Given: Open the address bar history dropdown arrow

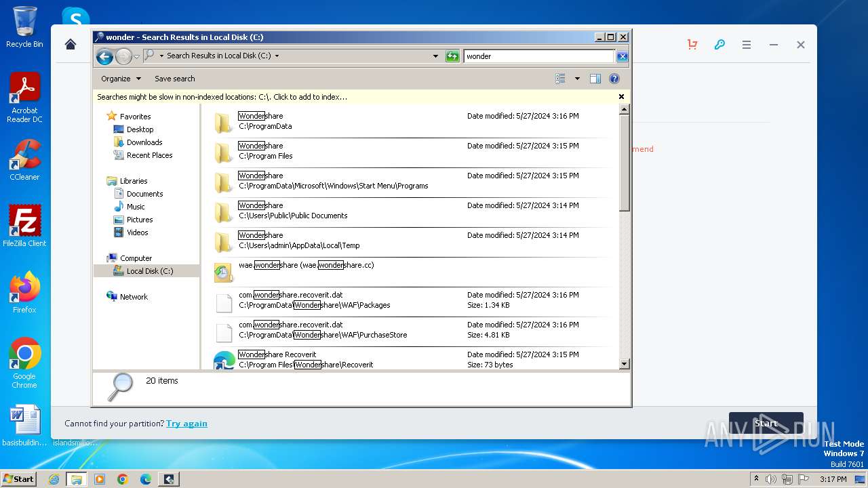Looking at the screenshot, I should [435, 56].
